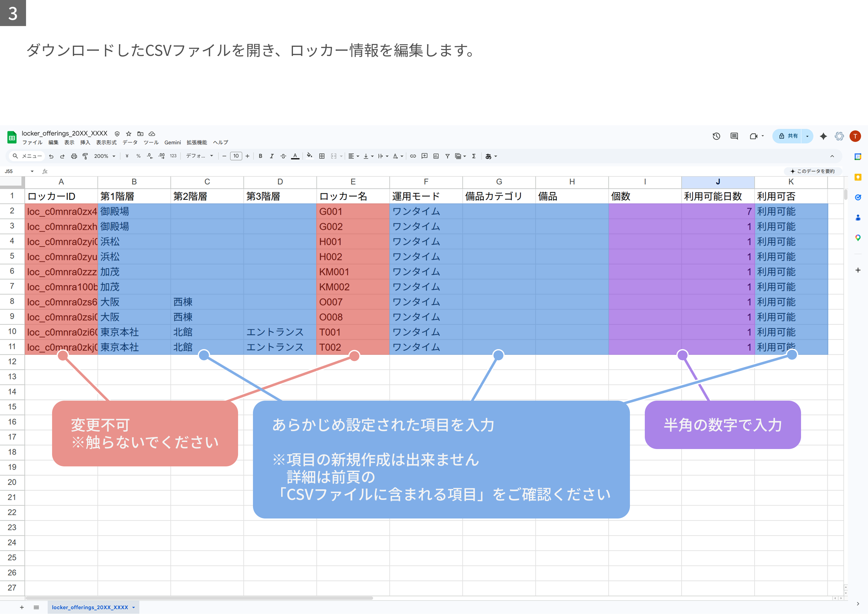Click the undo arrow icon
Screen dimensions: 868x614
pyautogui.click(x=51, y=156)
